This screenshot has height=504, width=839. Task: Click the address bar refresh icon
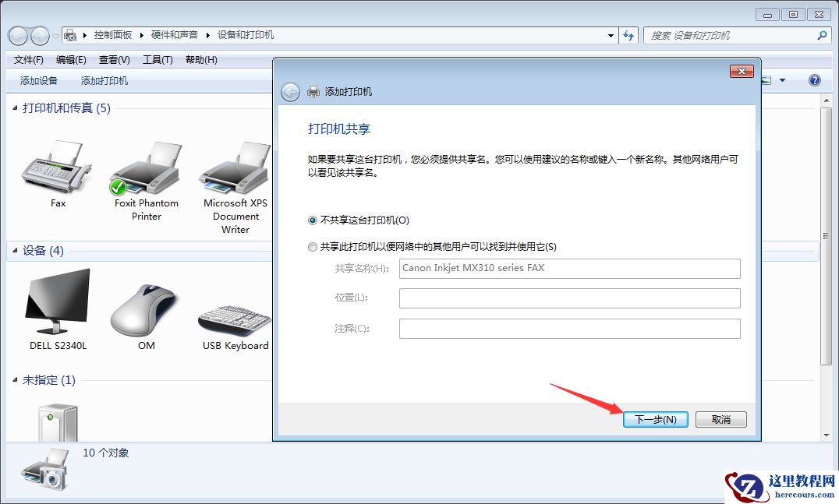click(628, 35)
